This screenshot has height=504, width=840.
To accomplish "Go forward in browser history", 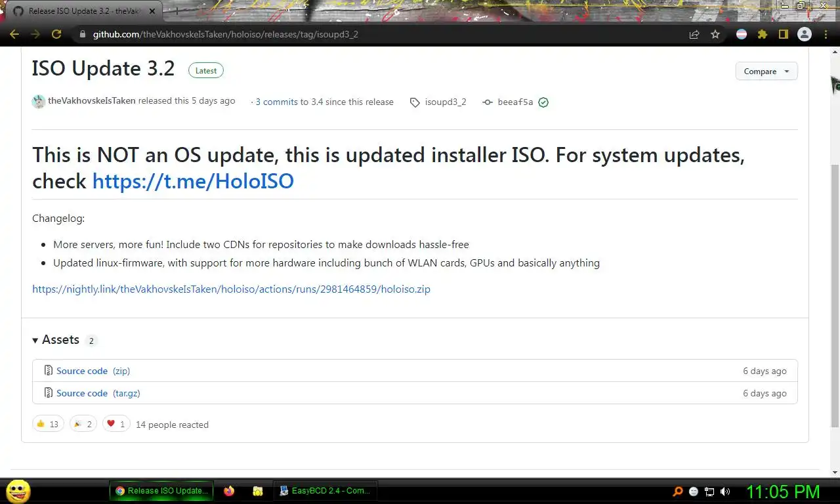I will [x=35, y=34].
